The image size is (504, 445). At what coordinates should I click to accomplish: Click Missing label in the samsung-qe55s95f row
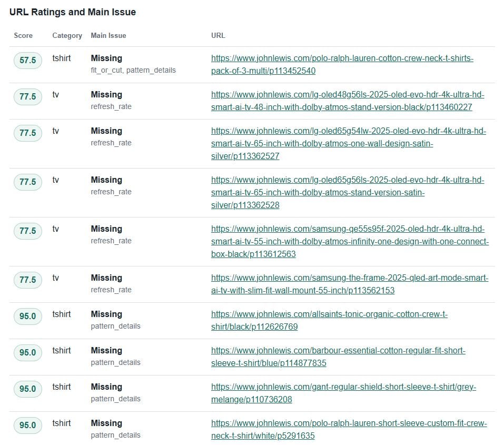click(106, 229)
